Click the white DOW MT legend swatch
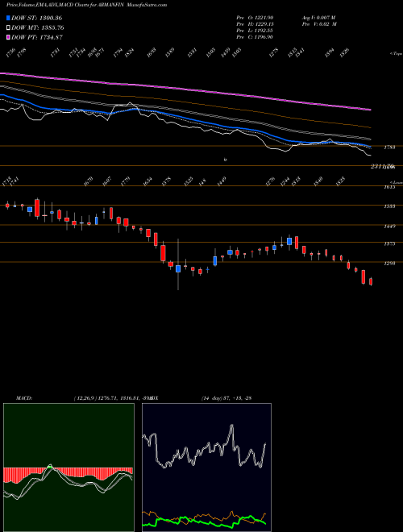 [8, 28]
